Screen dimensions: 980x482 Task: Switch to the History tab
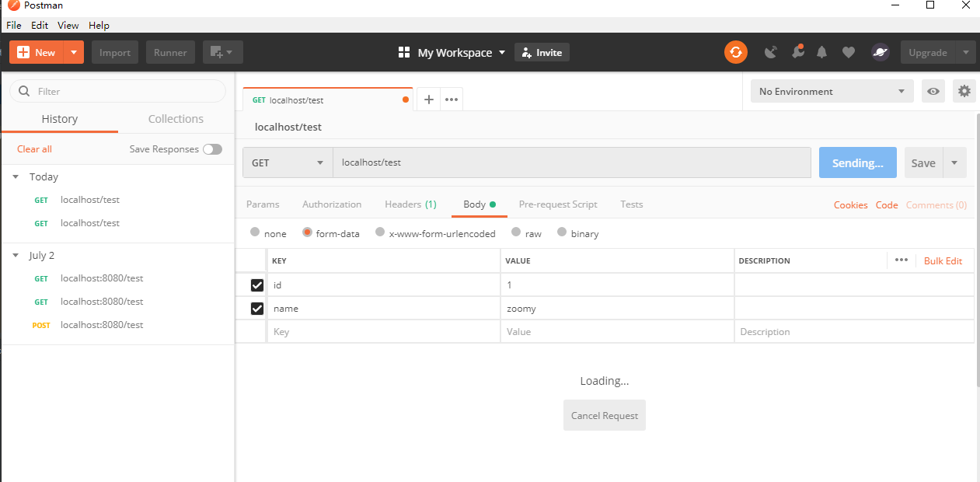coord(60,119)
